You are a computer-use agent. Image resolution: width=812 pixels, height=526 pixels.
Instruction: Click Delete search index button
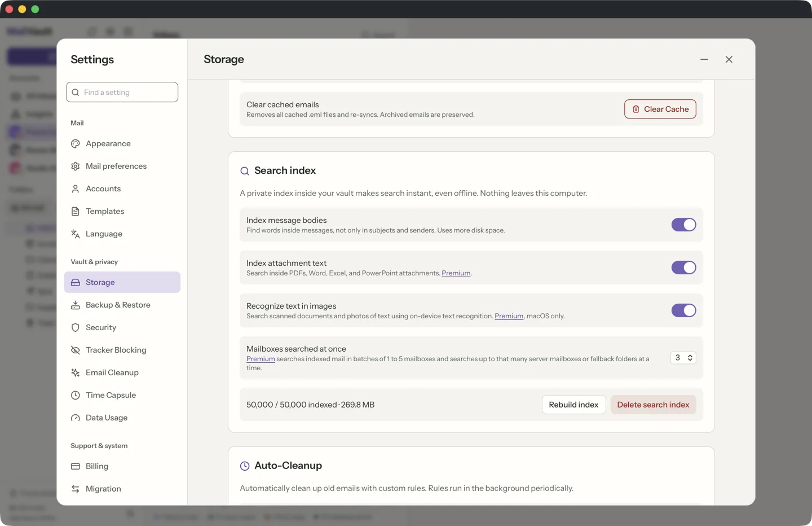(x=653, y=405)
